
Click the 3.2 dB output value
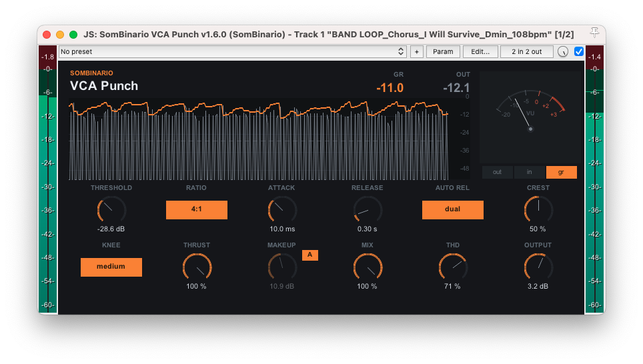[538, 287]
